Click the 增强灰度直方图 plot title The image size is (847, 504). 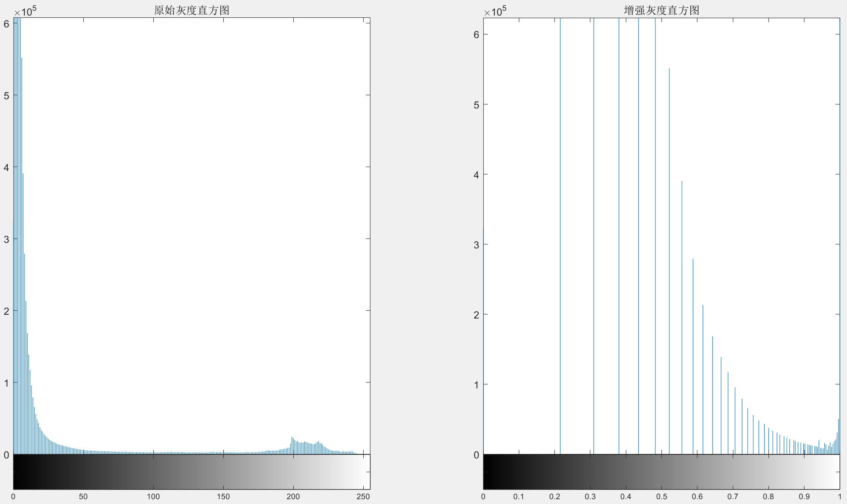pyautogui.click(x=661, y=10)
